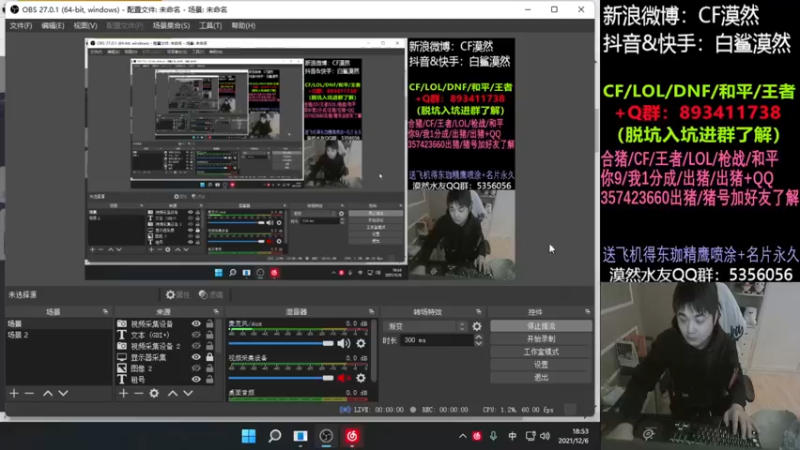This screenshot has width=800, height=450.
Task: Show the 文本 (GDI+) source via eye icon
Action: click(196, 335)
